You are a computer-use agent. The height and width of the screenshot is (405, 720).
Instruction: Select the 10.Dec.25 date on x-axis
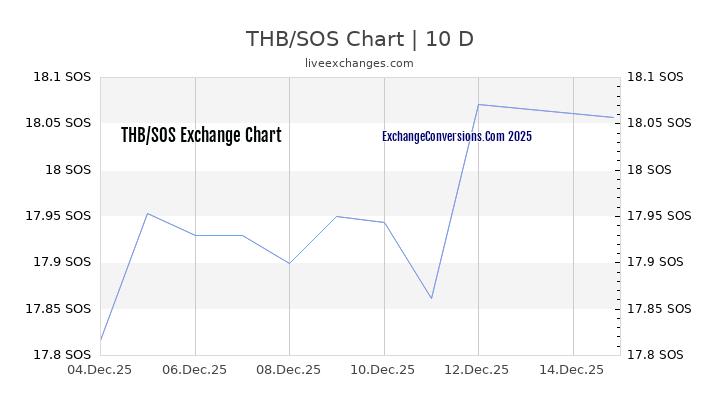pyautogui.click(x=384, y=370)
